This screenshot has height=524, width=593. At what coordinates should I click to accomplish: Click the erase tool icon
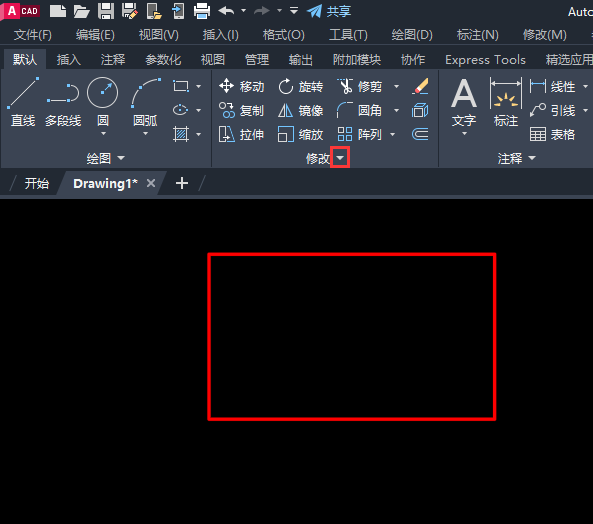(x=420, y=86)
